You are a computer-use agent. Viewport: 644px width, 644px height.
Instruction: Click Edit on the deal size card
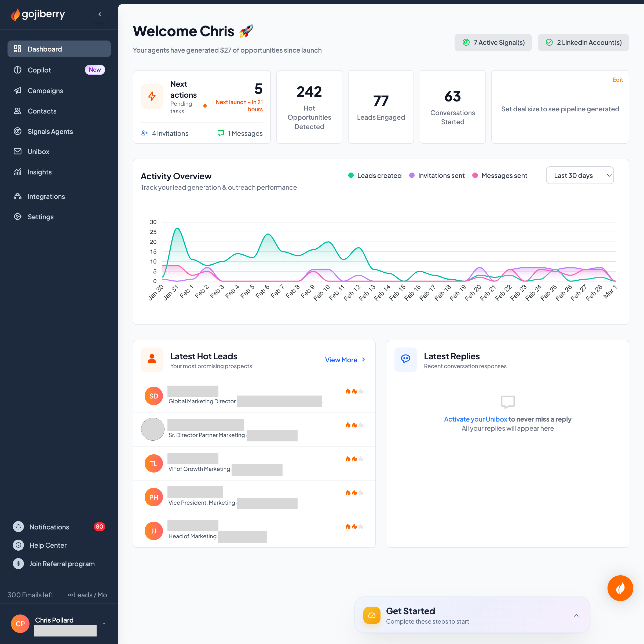coord(618,80)
